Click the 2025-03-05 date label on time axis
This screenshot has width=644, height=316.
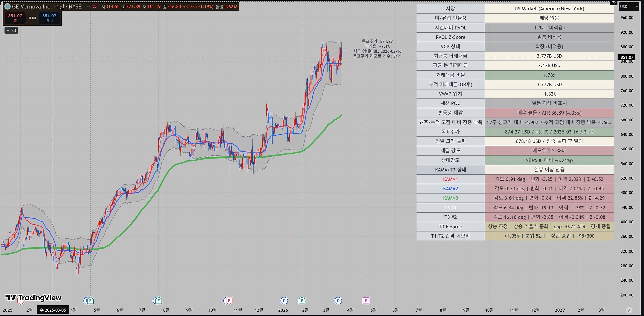(53, 310)
